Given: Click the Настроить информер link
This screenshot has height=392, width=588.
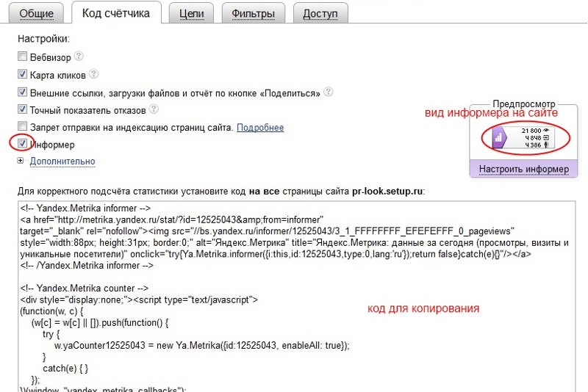Looking at the screenshot, I should click(x=523, y=170).
